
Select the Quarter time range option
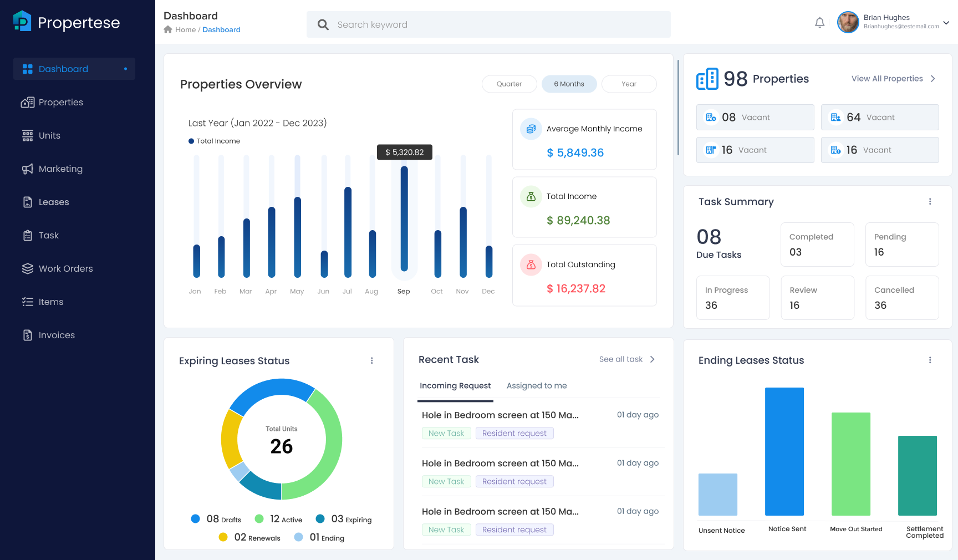pyautogui.click(x=509, y=84)
